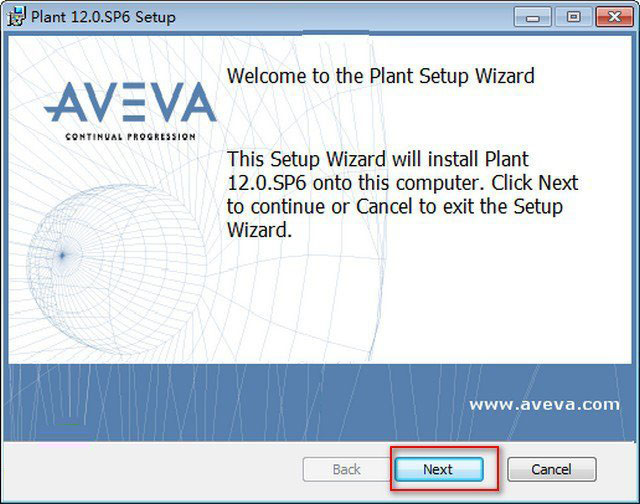Click the 'CONTINUAL PROGRESSION' tagline
Image resolution: width=640 pixels, height=504 pixels.
(x=131, y=137)
